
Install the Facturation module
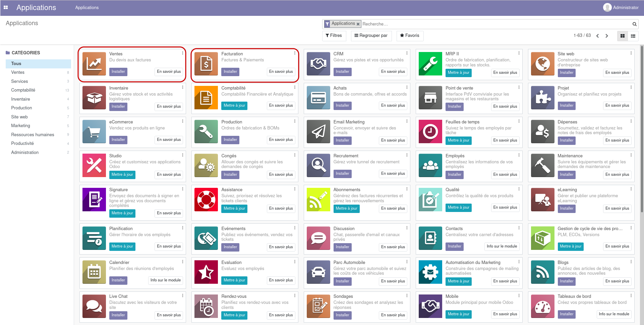click(x=230, y=71)
